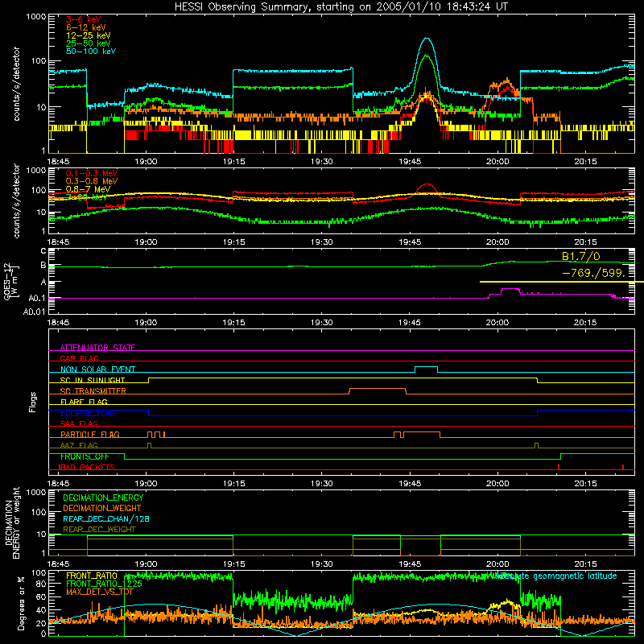Select the NON_SOLAR_EVENT flag label
Image resolution: width=644 pixels, height=644 pixels.
[x=97, y=369]
